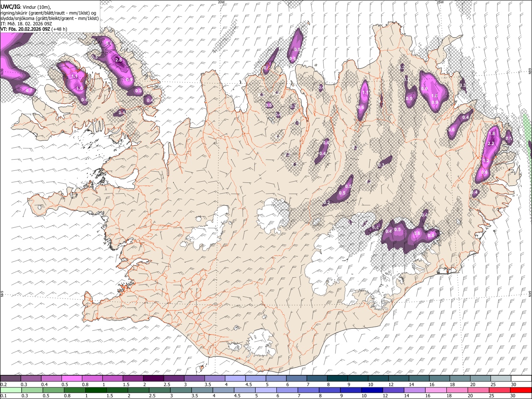Viewport: 532px width, 399px height.
Task: Click the snow legend swatch between 1 and 1.5
Action: tap(112, 378)
